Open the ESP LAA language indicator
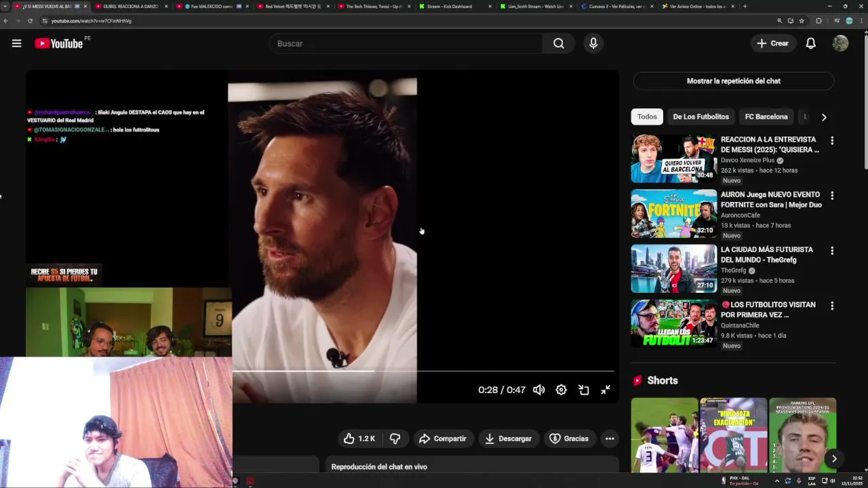The height and width of the screenshot is (488, 868). point(812,481)
